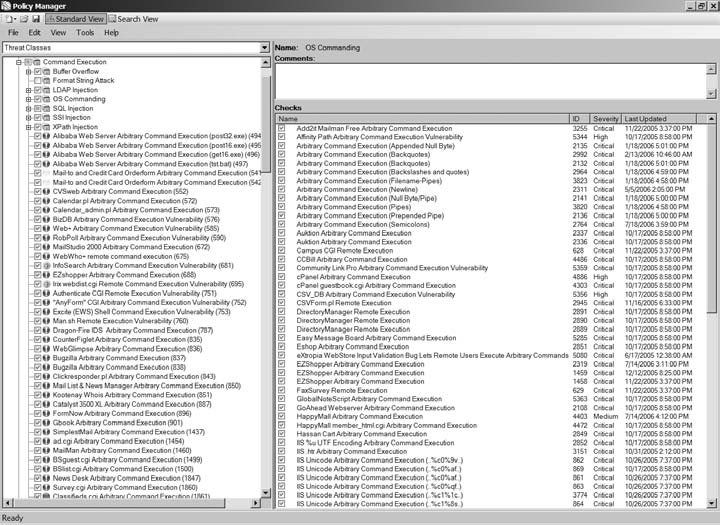The height and width of the screenshot is (525, 720).
Task: Click globe icon for WebWho+ remote command execution
Action: (46, 256)
